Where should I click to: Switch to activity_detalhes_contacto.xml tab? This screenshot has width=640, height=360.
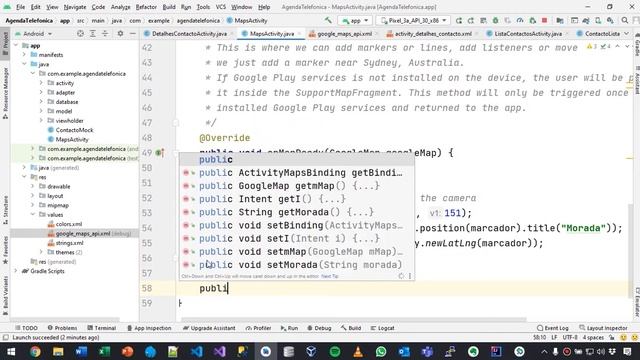point(433,34)
